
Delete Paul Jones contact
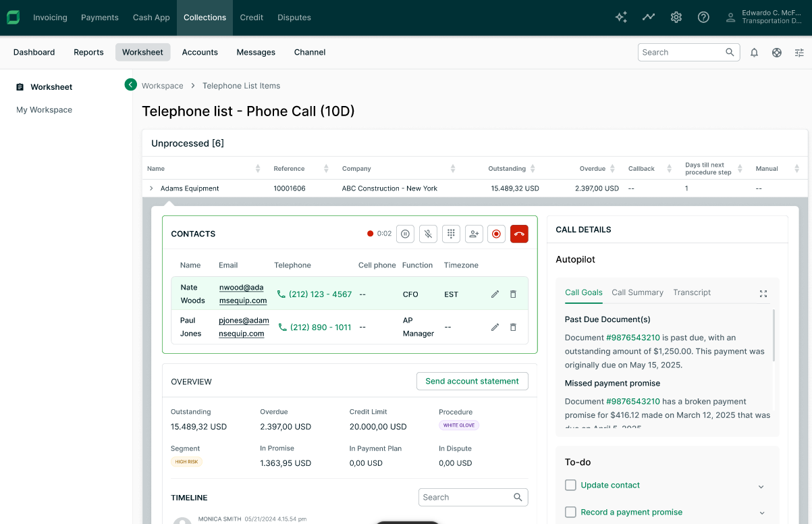point(513,327)
